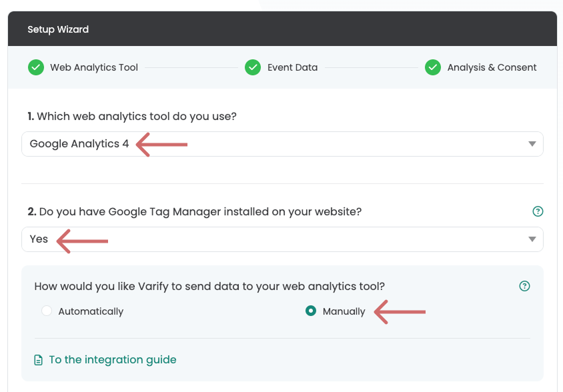The height and width of the screenshot is (392, 563).
Task: Open help icon beside send data question
Action: click(524, 286)
